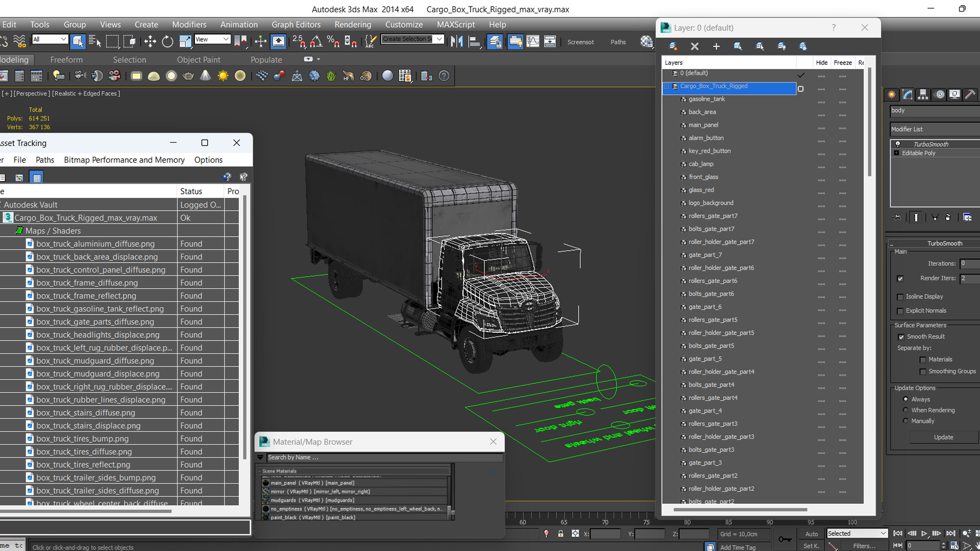
Task: Enable the Isoline Display checkbox
Action: click(x=900, y=297)
